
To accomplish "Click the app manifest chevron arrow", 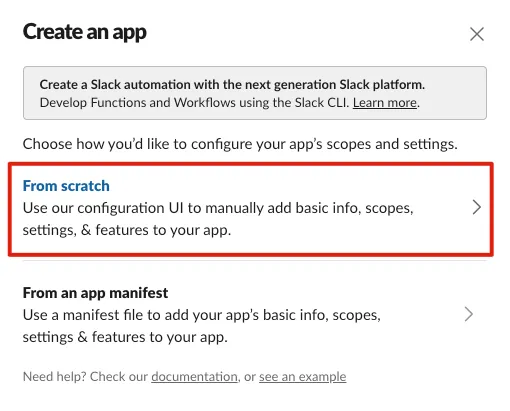I will (469, 314).
